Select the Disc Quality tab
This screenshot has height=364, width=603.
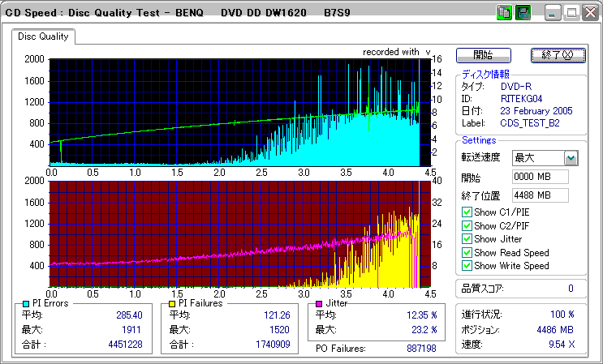click(43, 36)
